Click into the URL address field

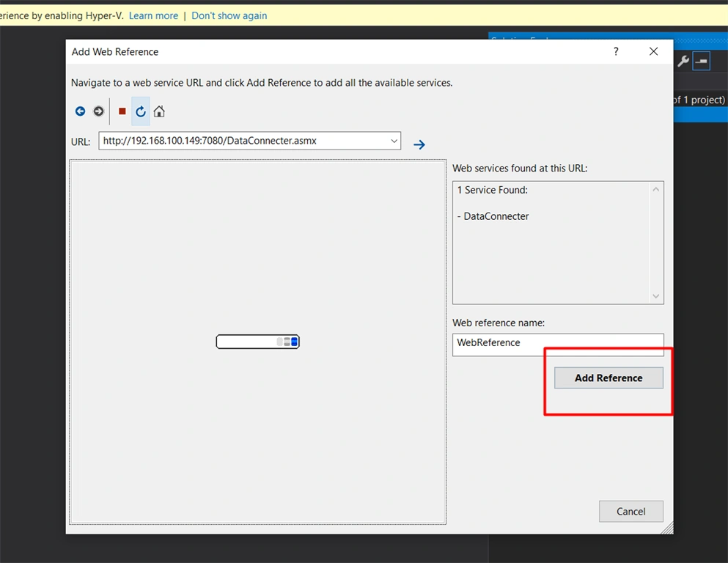coord(245,141)
